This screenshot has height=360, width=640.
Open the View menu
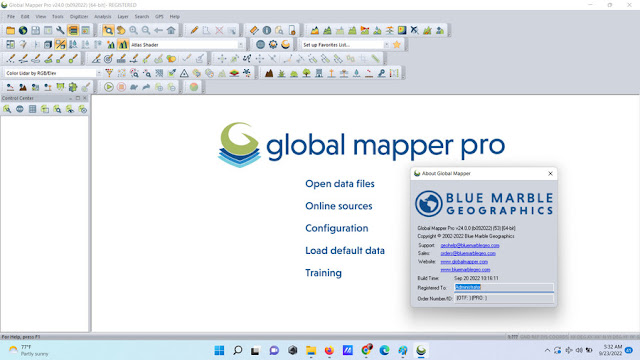41,17
